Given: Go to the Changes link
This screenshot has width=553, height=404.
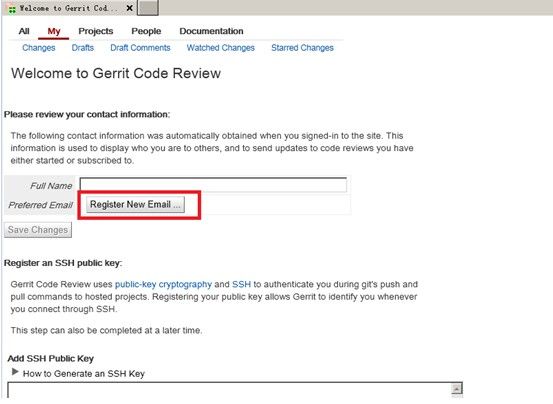Looking at the screenshot, I should pyautogui.click(x=39, y=48).
